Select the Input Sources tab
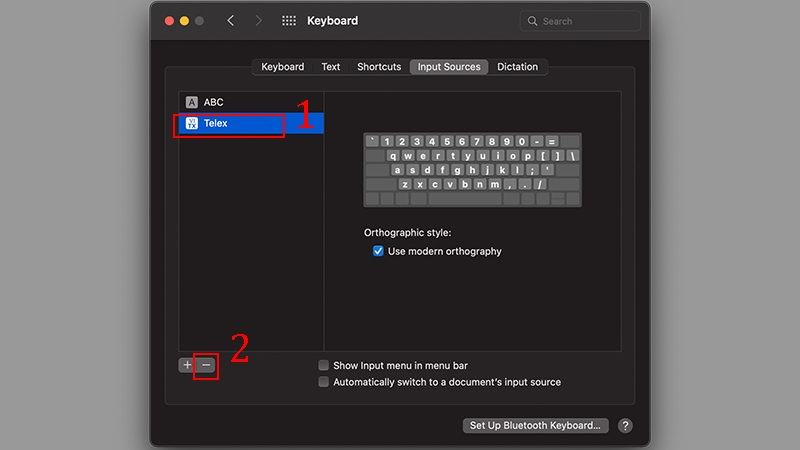Image resolution: width=800 pixels, height=450 pixels. pos(449,67)
